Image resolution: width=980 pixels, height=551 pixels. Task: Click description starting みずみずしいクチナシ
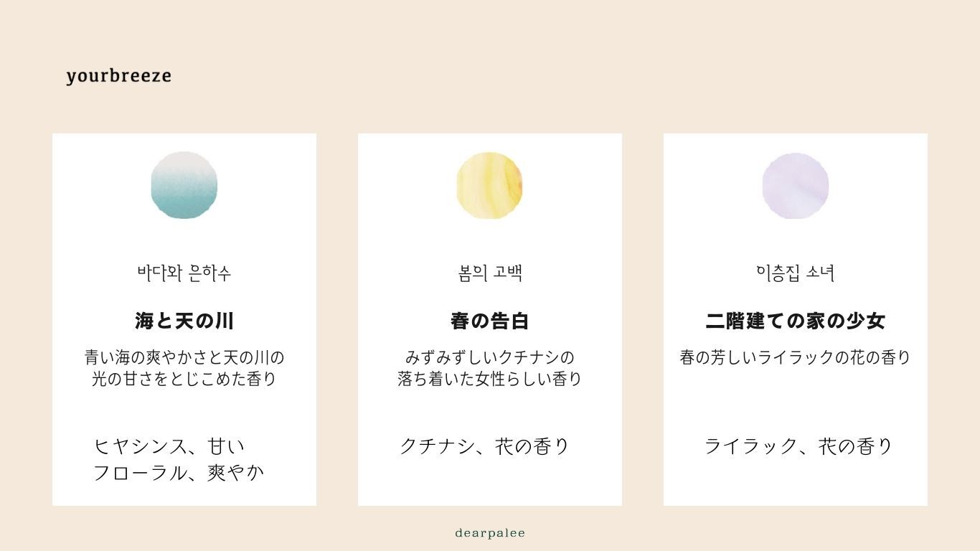tap(490, 367)
